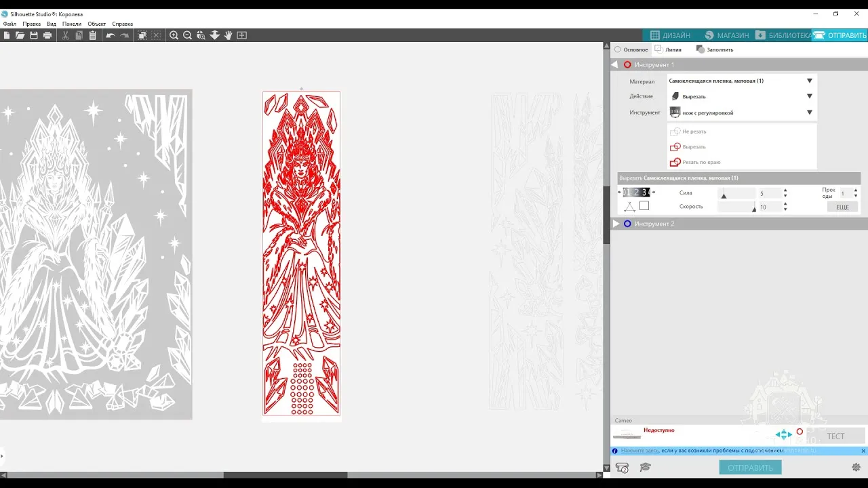Screen dimensions: 868x488
Task: Open the Файл menu
Action: click(9, 24)
